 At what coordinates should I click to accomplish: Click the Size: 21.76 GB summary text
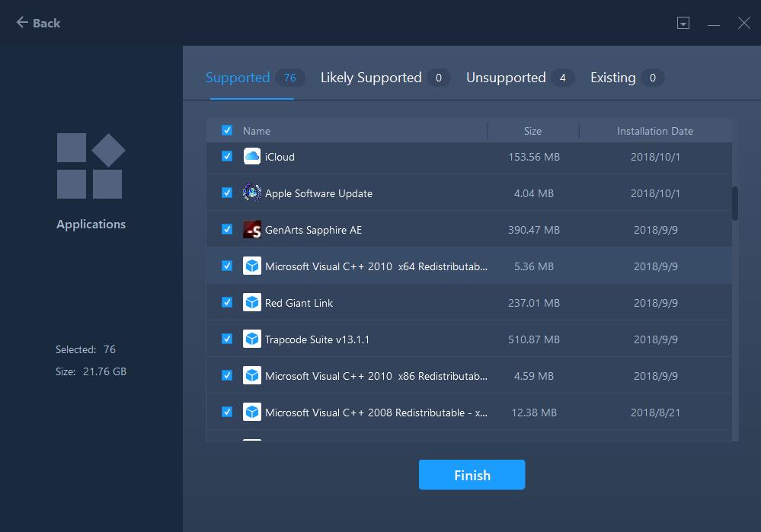(x=91, y=371)
